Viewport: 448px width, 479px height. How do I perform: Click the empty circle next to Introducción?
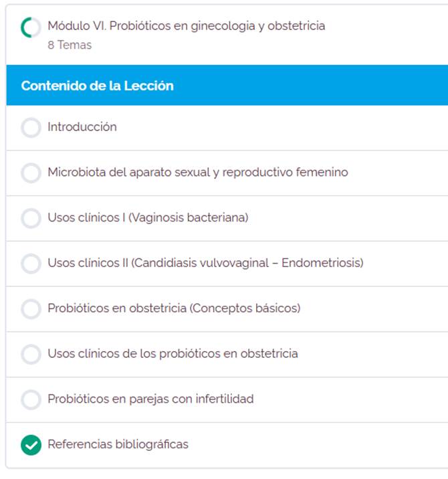(31, 128)
